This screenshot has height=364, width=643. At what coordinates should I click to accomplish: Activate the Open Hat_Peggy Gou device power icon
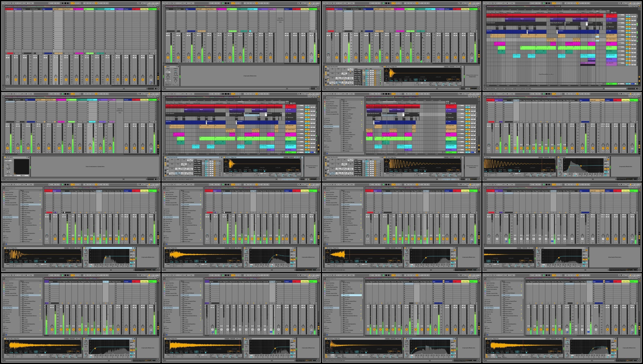[5, 339]
